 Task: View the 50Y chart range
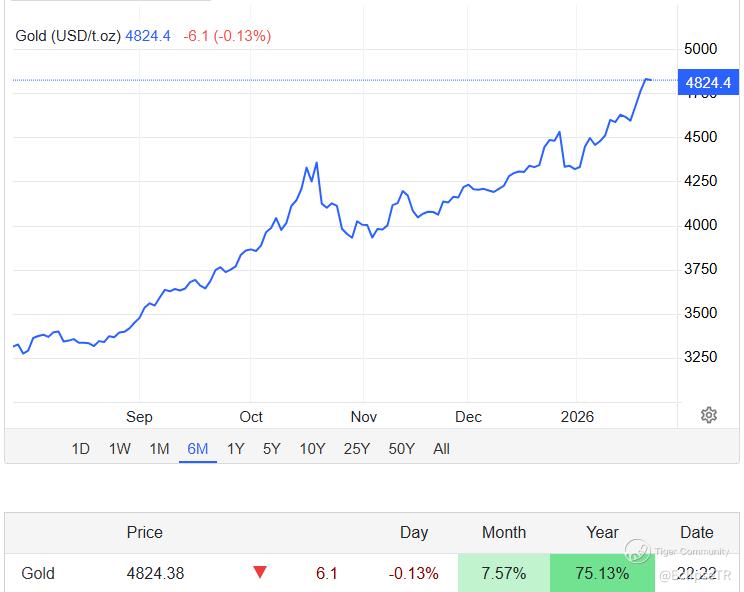[x=401, y=449]
